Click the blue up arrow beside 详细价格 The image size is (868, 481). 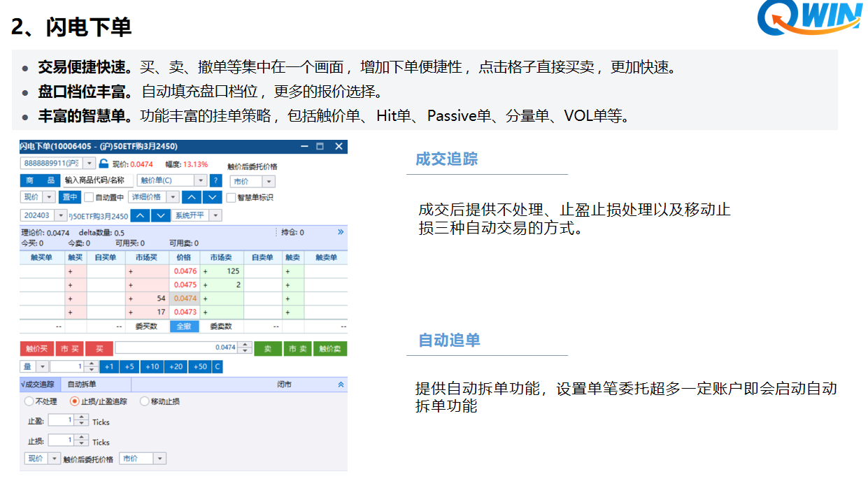click(193, 198)
